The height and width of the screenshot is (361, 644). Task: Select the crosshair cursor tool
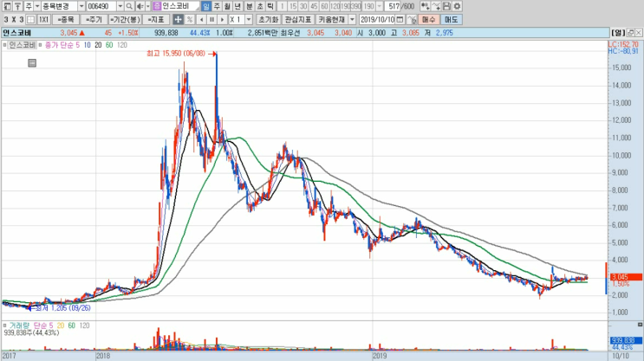tap(178, 19)
